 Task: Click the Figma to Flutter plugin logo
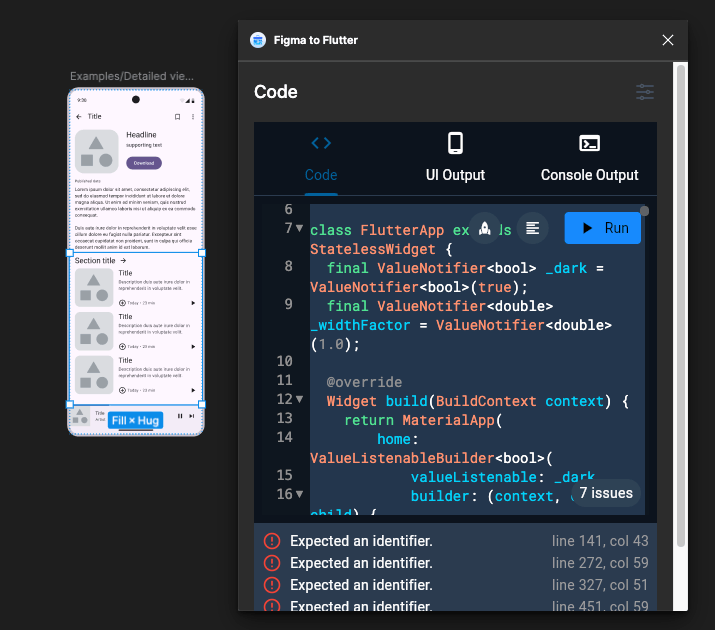[x=258, y=40]
